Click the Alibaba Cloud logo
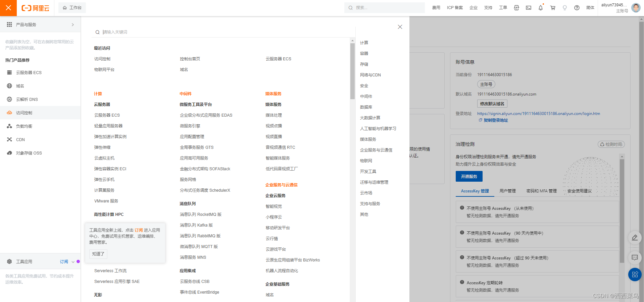This screenshot has height=302, width=644. [x=35, y=8]
